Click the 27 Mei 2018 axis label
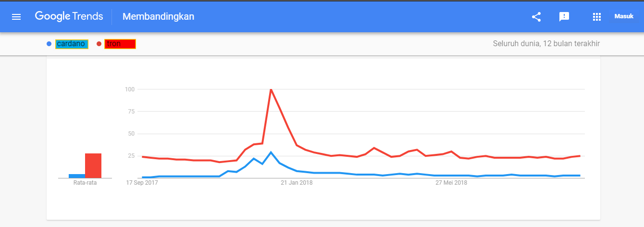Viewport: 644px width, 227px height. click(451, 183)
